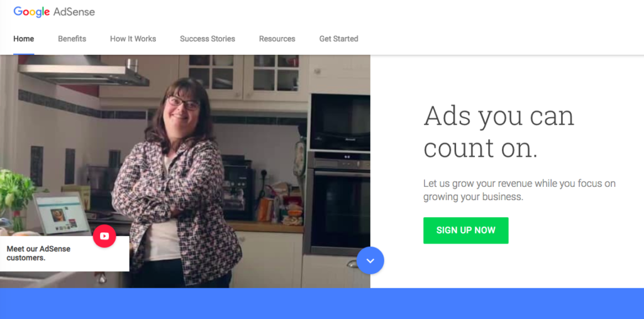Click the colorful Google wordmark logo

(31, 12)
